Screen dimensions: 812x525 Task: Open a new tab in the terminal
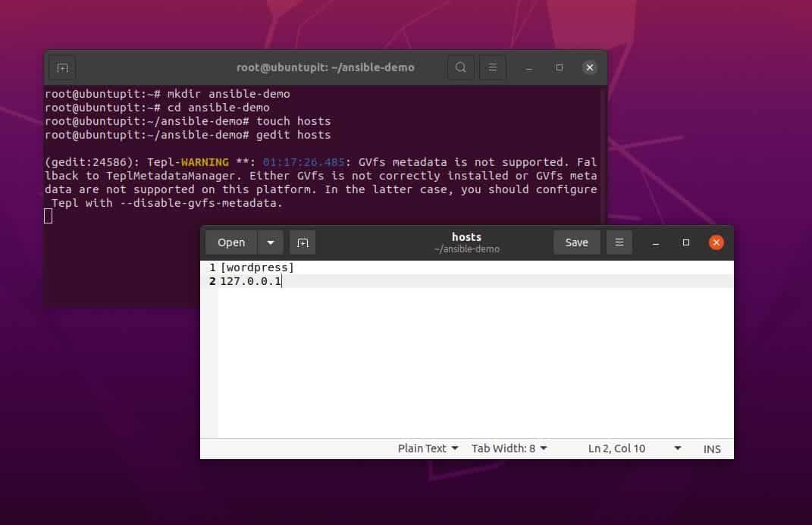pyautogui.click(x=61, y=67)
